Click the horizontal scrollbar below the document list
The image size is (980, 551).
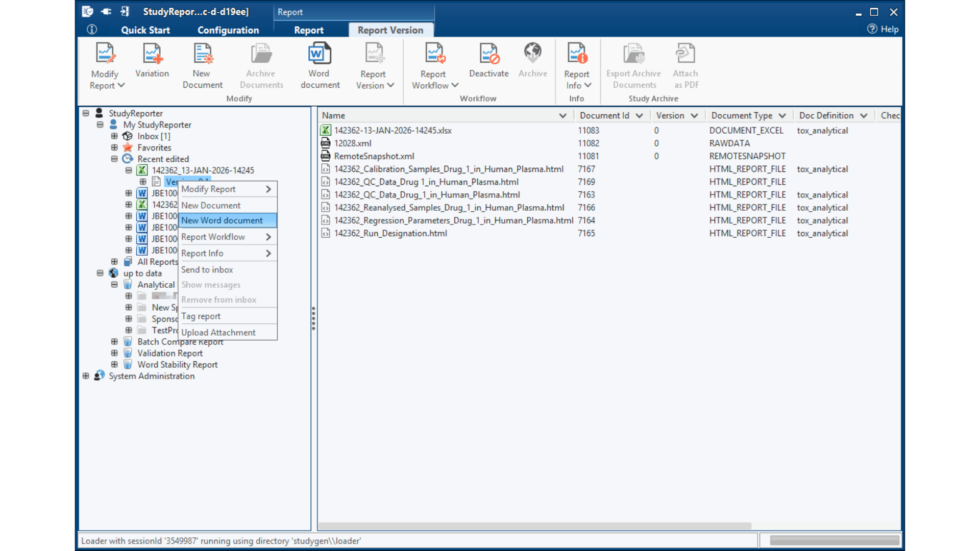534,525
